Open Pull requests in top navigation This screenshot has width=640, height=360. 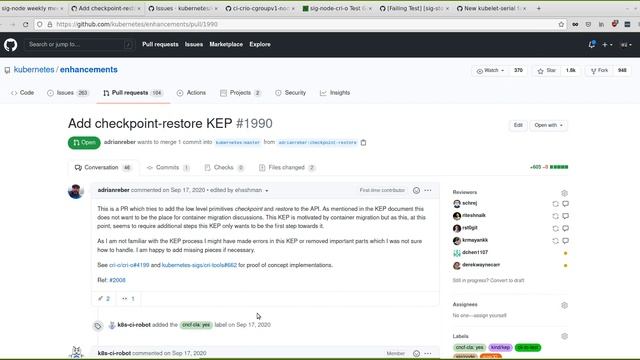[x=160, y=44]
